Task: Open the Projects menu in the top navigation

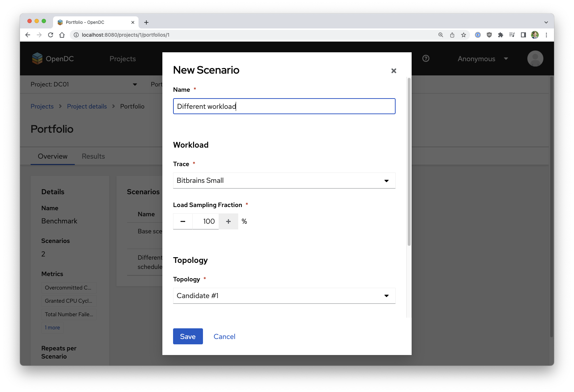Action: [122, 58]
